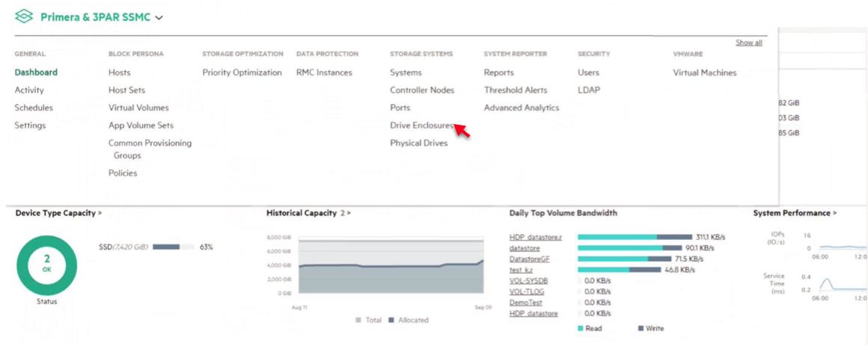Click the Show all link
The height and width of the screenshot is (346, 868).
pos(748,43)
